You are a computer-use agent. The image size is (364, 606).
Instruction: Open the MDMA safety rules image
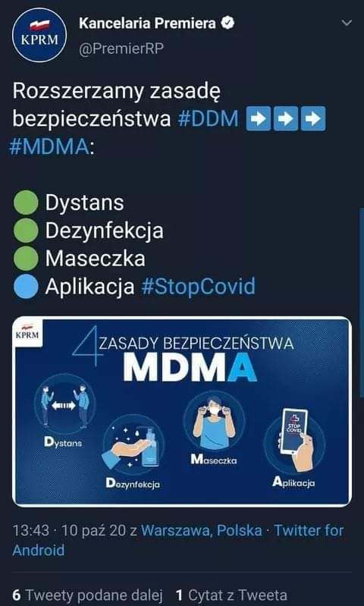click(182, 412)
